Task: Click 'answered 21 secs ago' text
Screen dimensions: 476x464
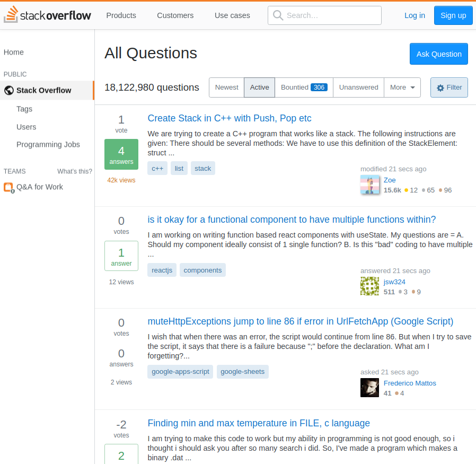Action: click(395, 270)
